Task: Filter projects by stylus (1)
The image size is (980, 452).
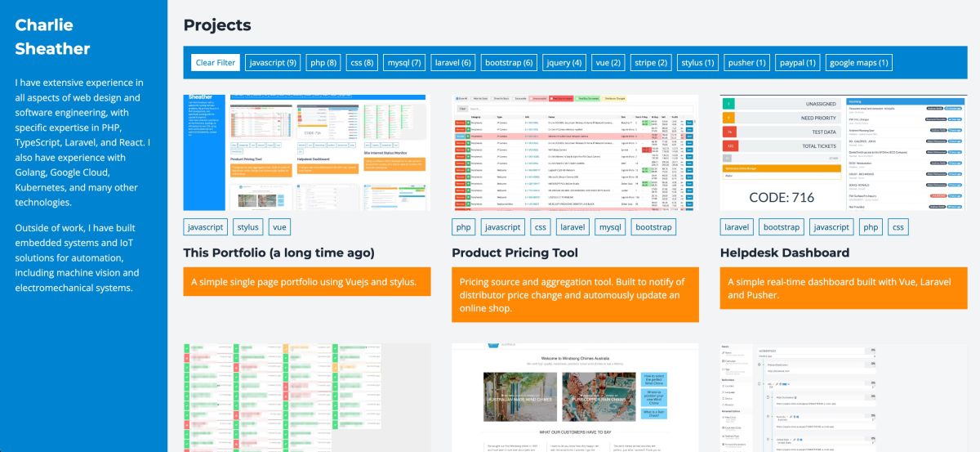Action: [697, 63]
